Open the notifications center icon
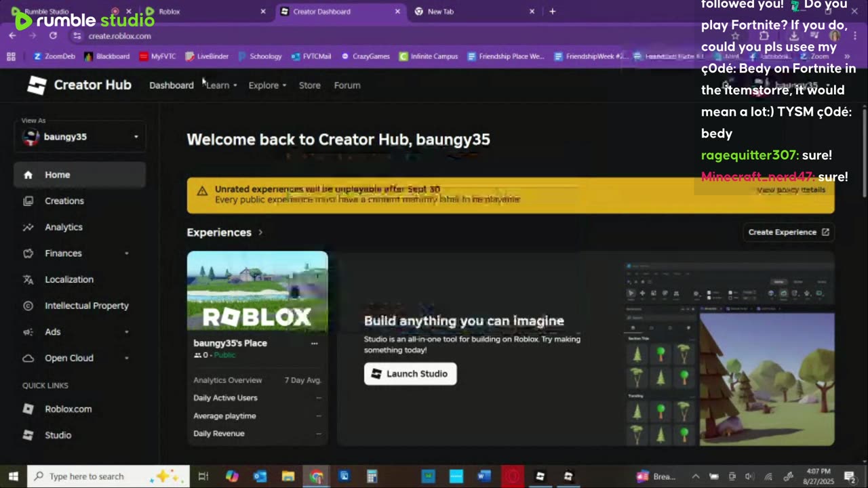 pos(850,476)
